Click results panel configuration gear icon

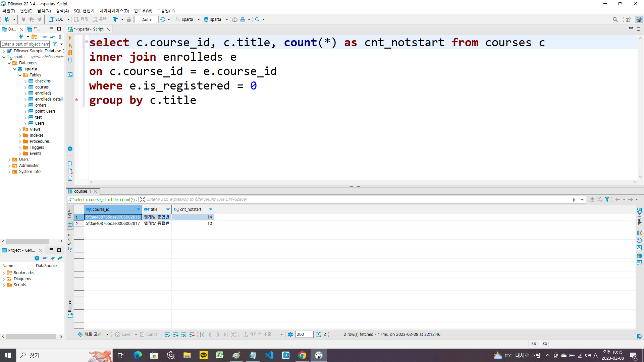pos(290,335)
